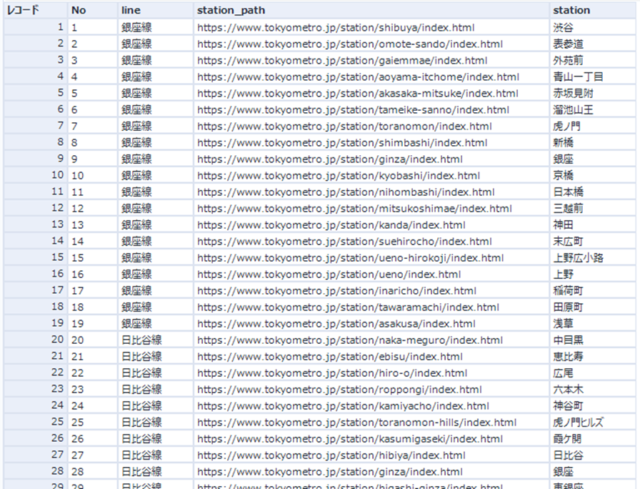Select the asakusa station URL cell
The height and width of the screenshot is (489, 640).
[371, 324]
